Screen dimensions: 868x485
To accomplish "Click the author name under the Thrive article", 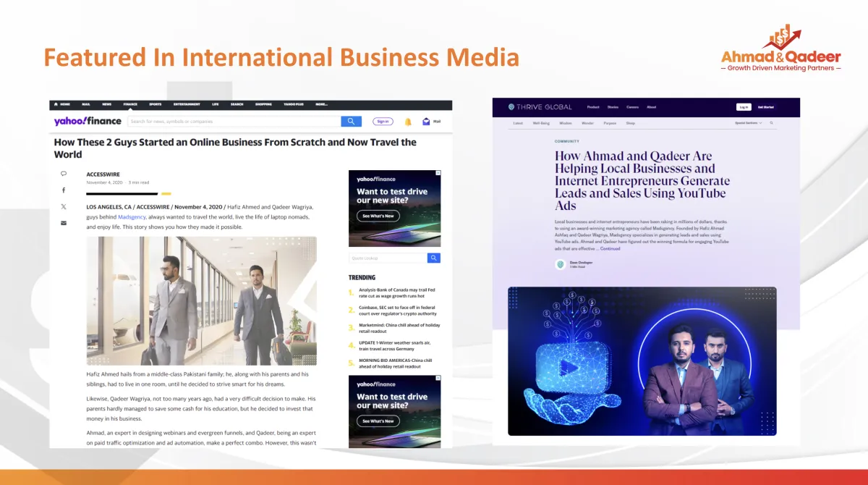I will tap(581, 262).
